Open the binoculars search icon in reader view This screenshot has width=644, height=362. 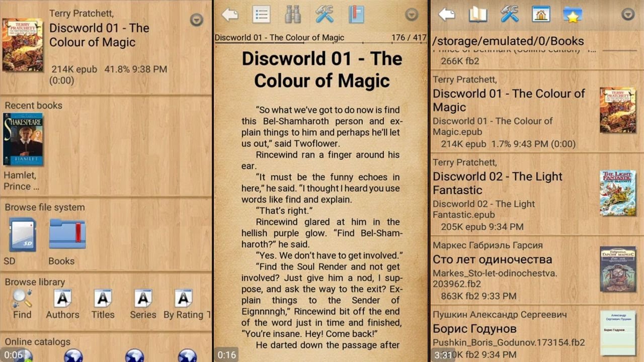pos(292,15)
